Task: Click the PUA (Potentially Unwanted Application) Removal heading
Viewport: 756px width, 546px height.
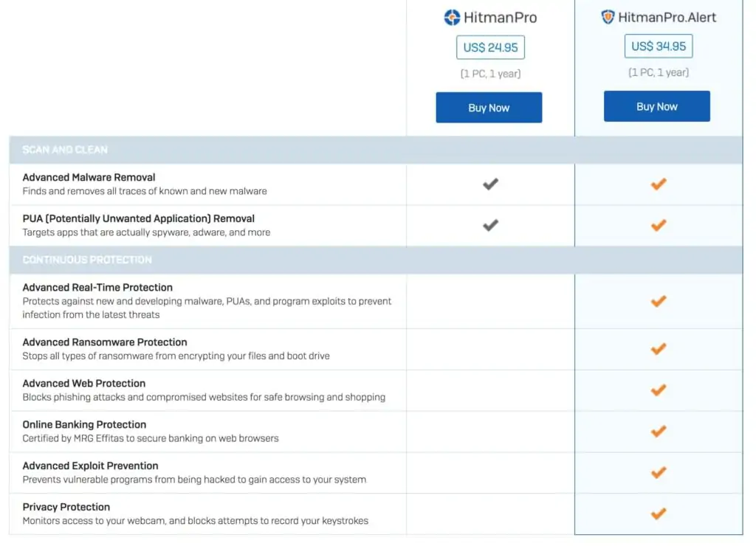Action: click(x=138, y=218)
